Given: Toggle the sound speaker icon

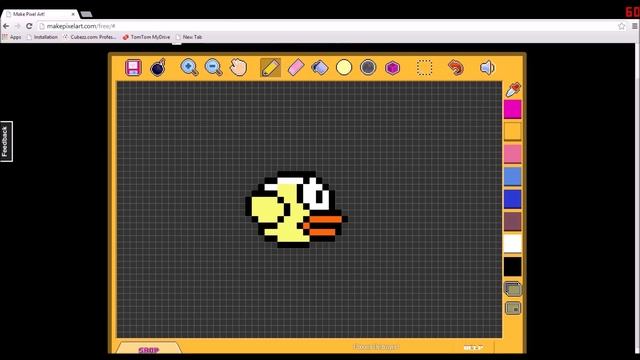Looking at the screenshot, I should point(487,67).
